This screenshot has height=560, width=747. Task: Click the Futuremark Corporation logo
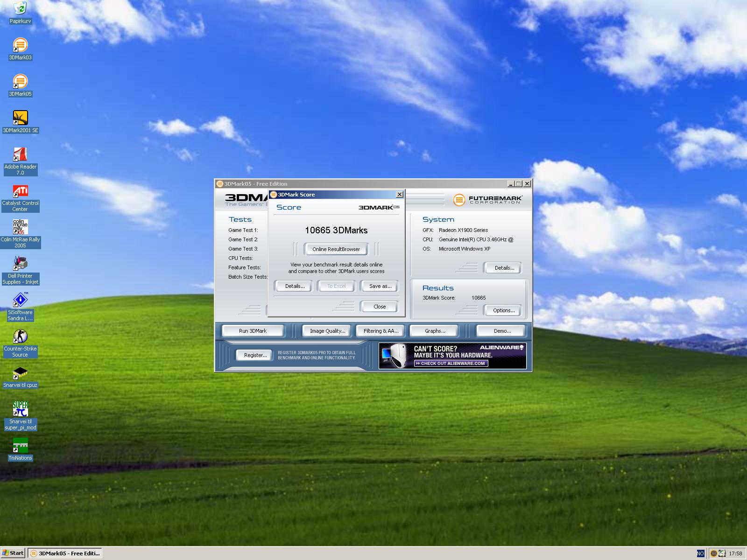point(487,200)
